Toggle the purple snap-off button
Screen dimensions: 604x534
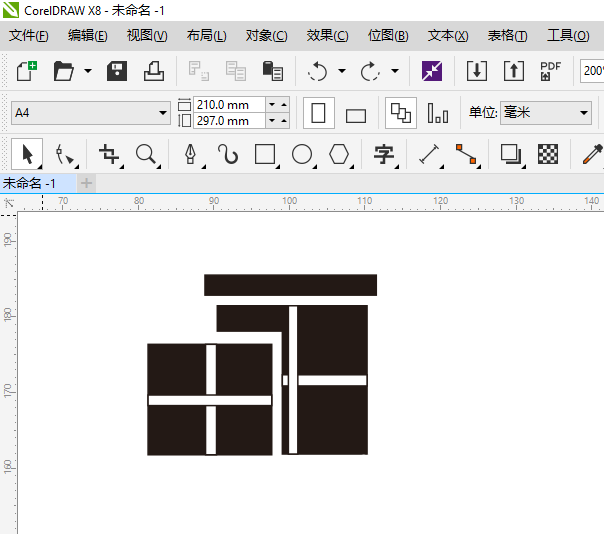[x=431, y=71]
